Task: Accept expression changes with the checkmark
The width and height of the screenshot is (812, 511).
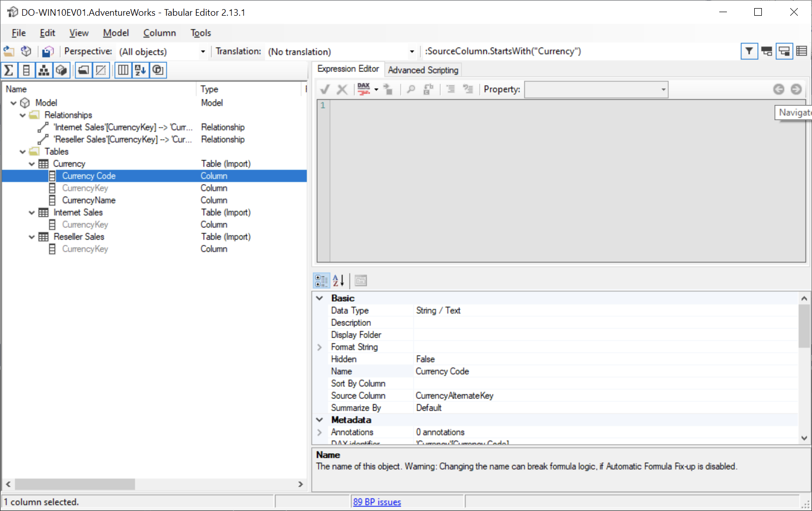Action: pyautogui.click(x=325, y=89)
